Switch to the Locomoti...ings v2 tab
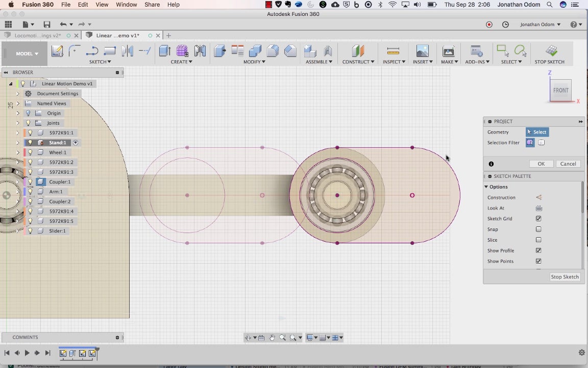 tap(37, 36)
